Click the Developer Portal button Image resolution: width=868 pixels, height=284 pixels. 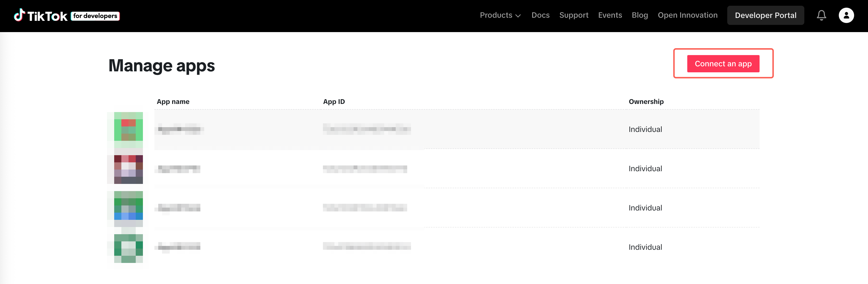tap(765, 16)
